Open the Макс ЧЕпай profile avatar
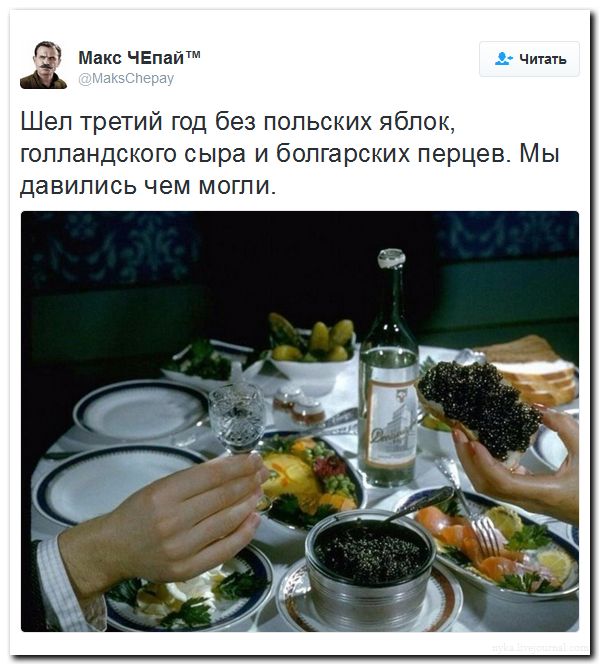601x666 pixels. tap(43, 65)
